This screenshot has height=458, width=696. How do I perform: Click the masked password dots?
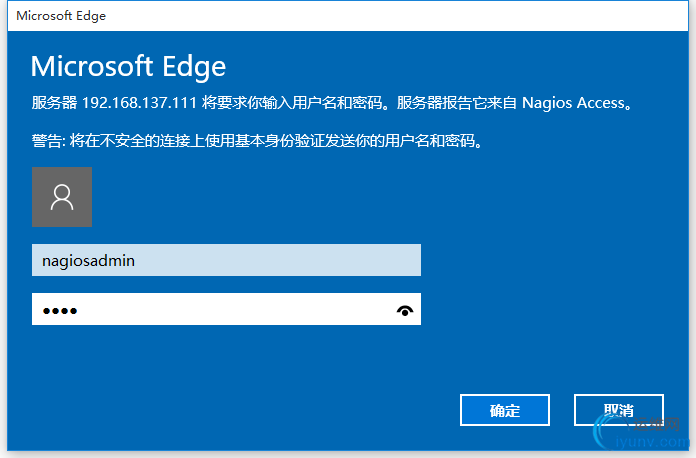click(x=60, y=311)
